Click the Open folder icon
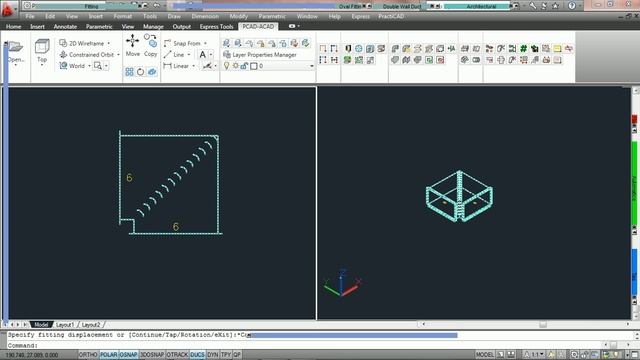640x360 pixels. tap(16, 47)
